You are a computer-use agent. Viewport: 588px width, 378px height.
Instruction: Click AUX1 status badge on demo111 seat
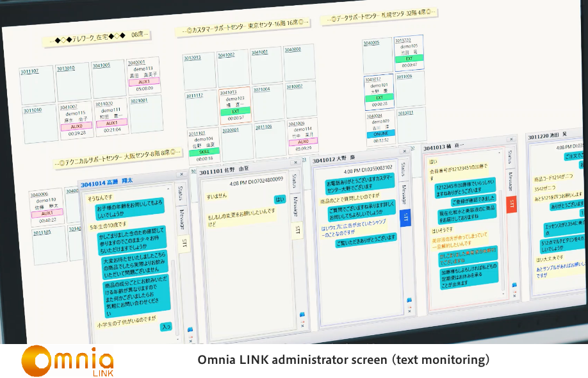[x=111, y=122]
